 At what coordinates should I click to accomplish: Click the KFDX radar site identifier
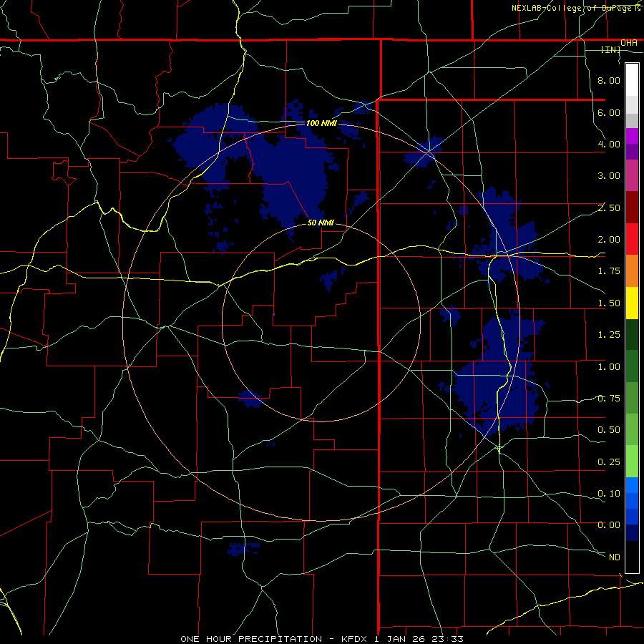(353, 639)
